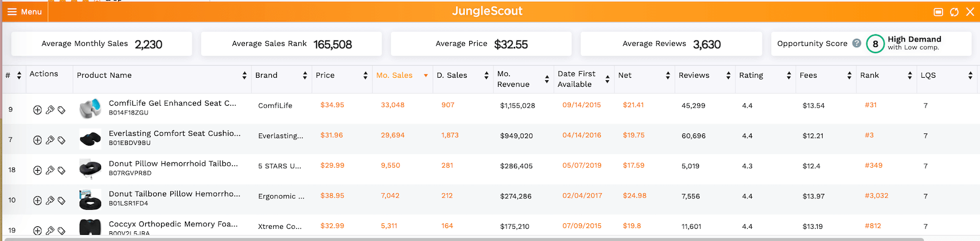Click the window resize icon in header
Image resolution: width=980 pixels, height=241 pixels.
pos(938,12)
